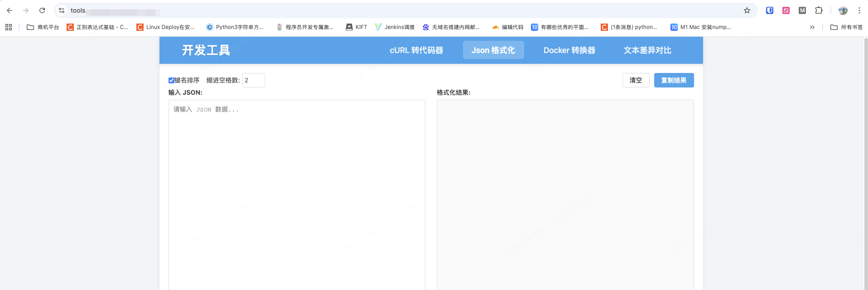The height and width of the screenshot is (290, 868).
Task: Reload the current page
Action: [x=42, y=10]
